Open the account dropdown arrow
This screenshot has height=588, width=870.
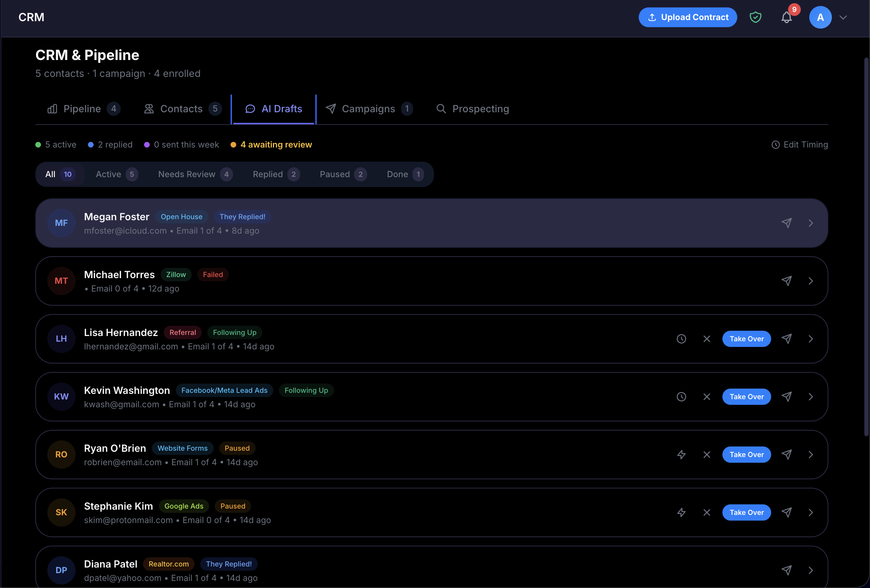click(843, 17)
